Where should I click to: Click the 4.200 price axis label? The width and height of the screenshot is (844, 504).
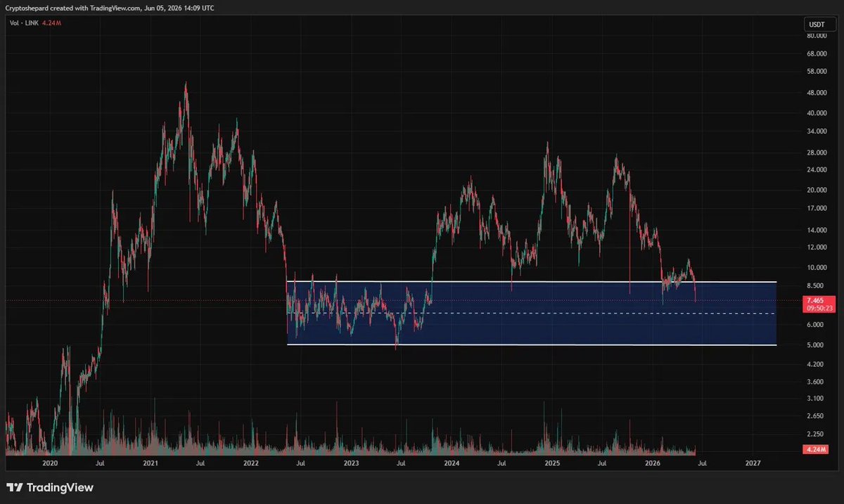(x=816, y=364)
